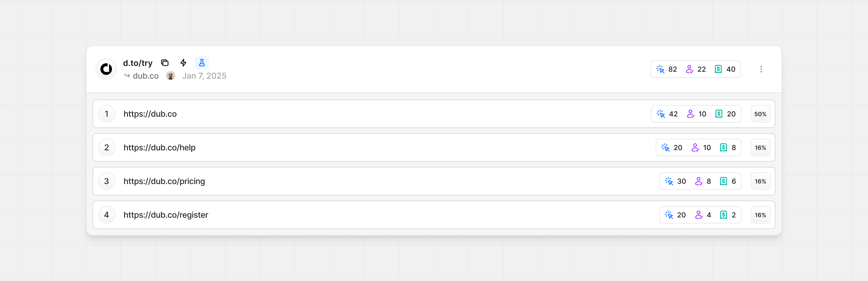This screenshot has width=868, height=281.
Task: Click the 16% badge on the help row
Action: tap(760, 148)
